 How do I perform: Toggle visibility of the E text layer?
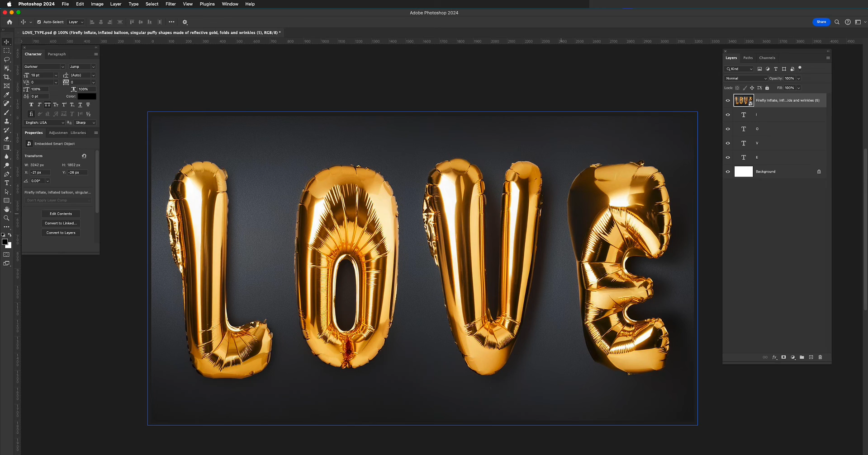(728, 157)
